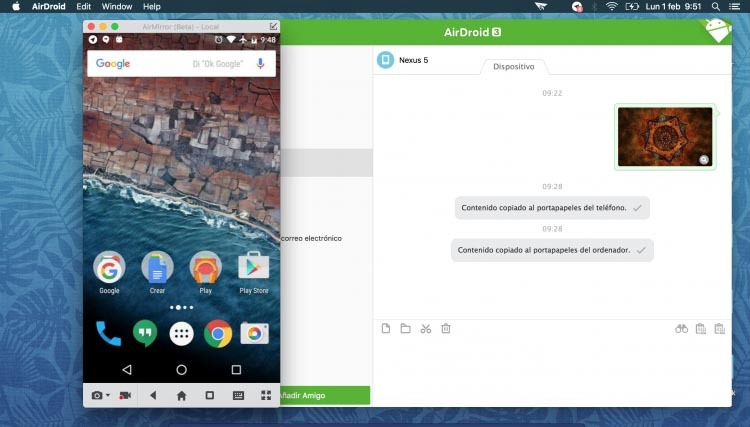750x427 pixels.
Task: Click the Nexus 5 device name
Action: (x=414, y=60)
